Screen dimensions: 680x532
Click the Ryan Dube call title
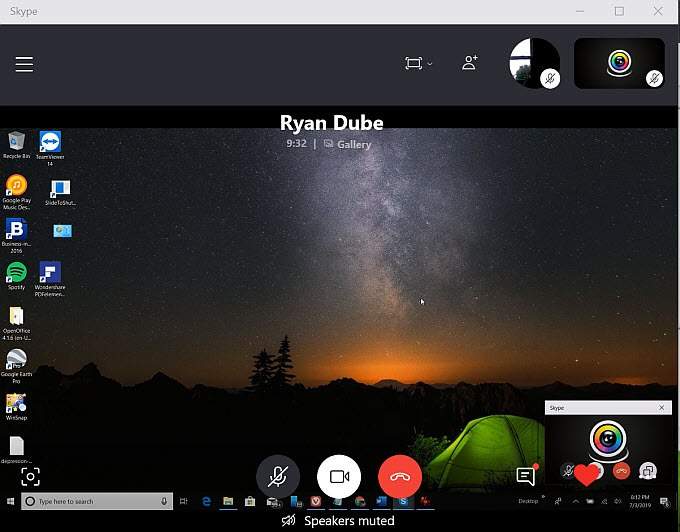tap(332, 123)
